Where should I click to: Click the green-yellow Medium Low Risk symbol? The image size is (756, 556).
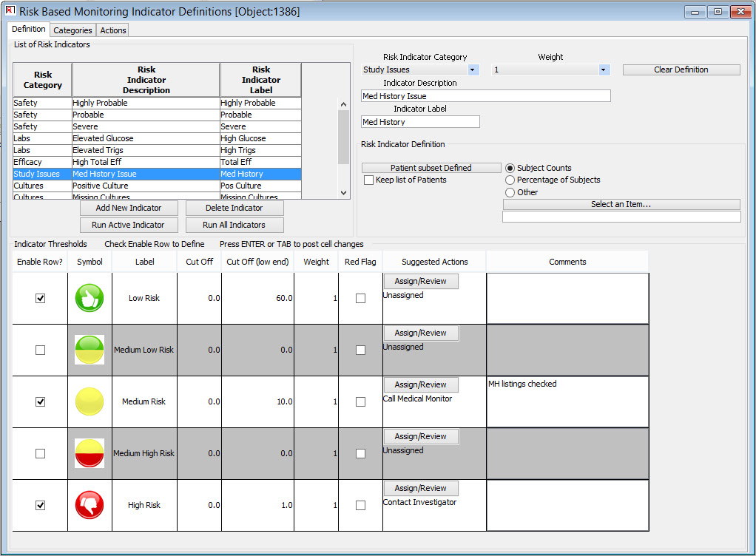click(90, 350)
